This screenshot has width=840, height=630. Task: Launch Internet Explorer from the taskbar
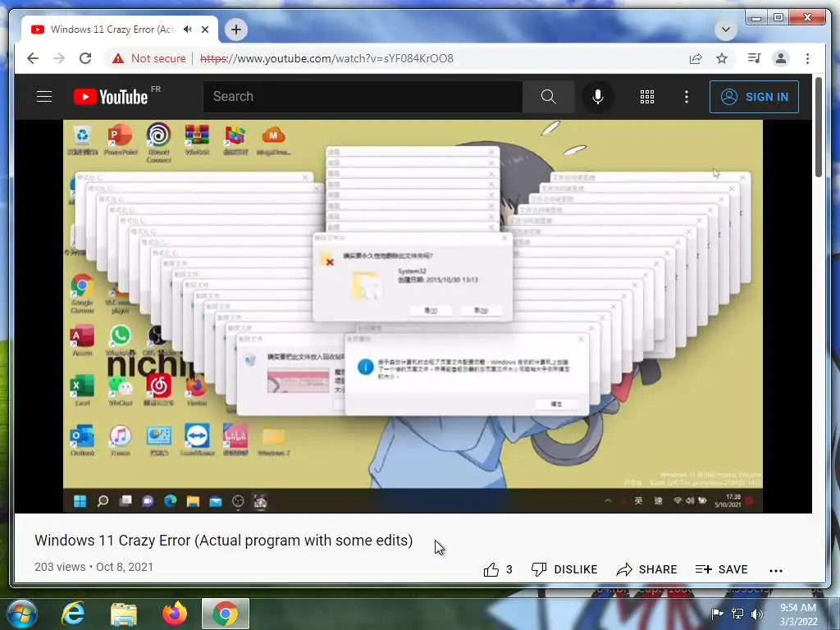pyautogui.click(x=73, y=614)
